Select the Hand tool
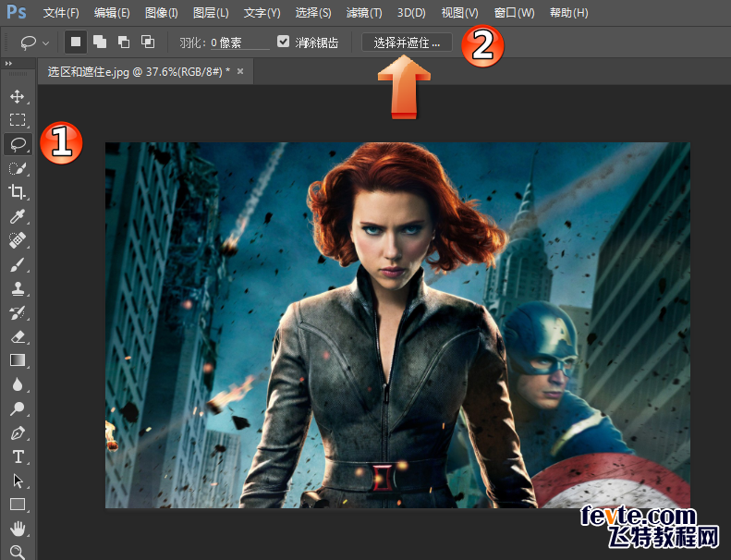The height and width of the screenshot is (560, 731). tap(18, 529)
